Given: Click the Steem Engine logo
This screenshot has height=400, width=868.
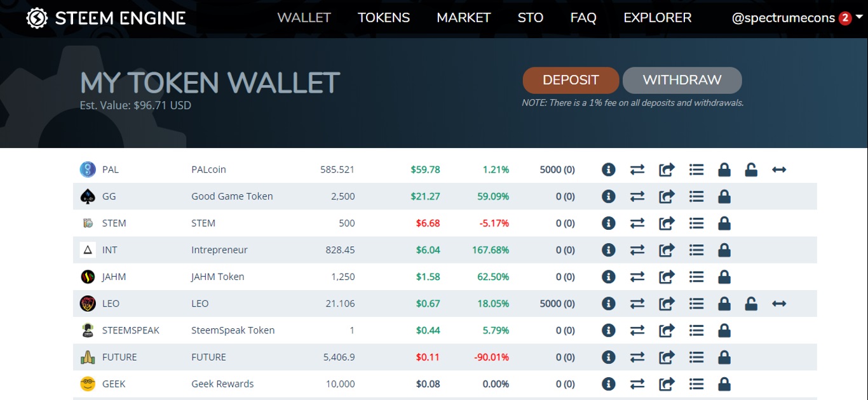Looking at the screenshot, I should click(106, 18).
